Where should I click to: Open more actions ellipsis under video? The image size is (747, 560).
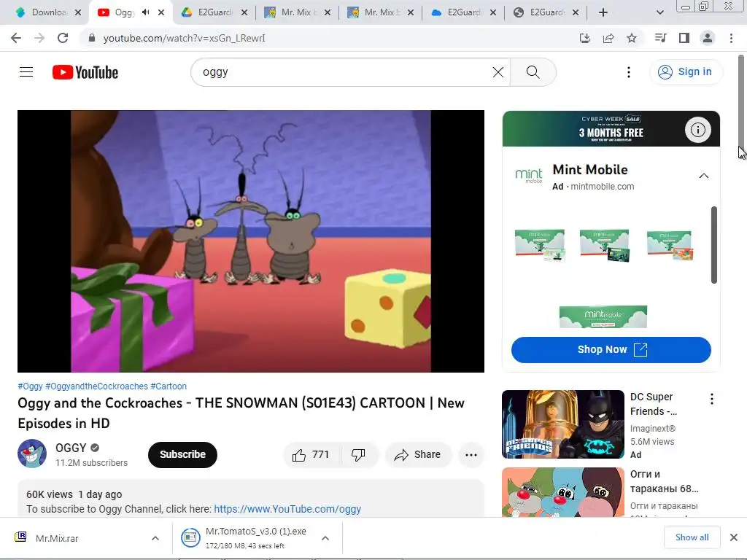point(471,455)
